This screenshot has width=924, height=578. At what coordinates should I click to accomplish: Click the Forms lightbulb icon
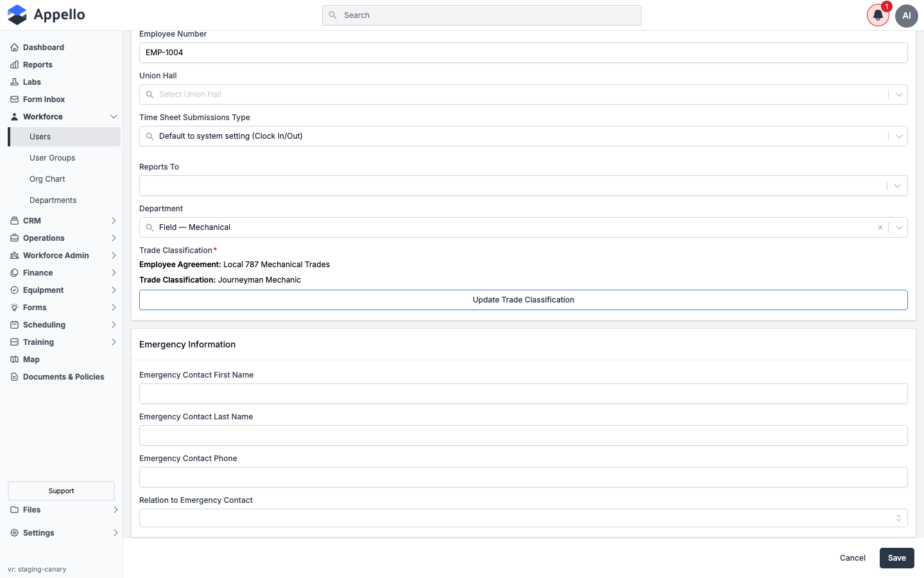coord(14,308)
